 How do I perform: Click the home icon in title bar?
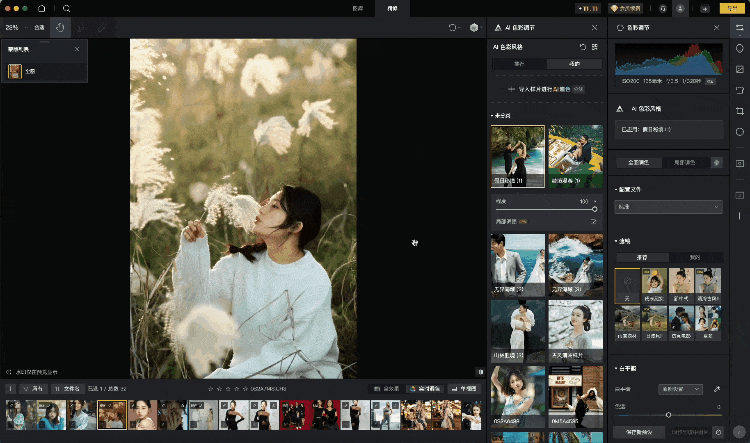[x=41, y=8]
